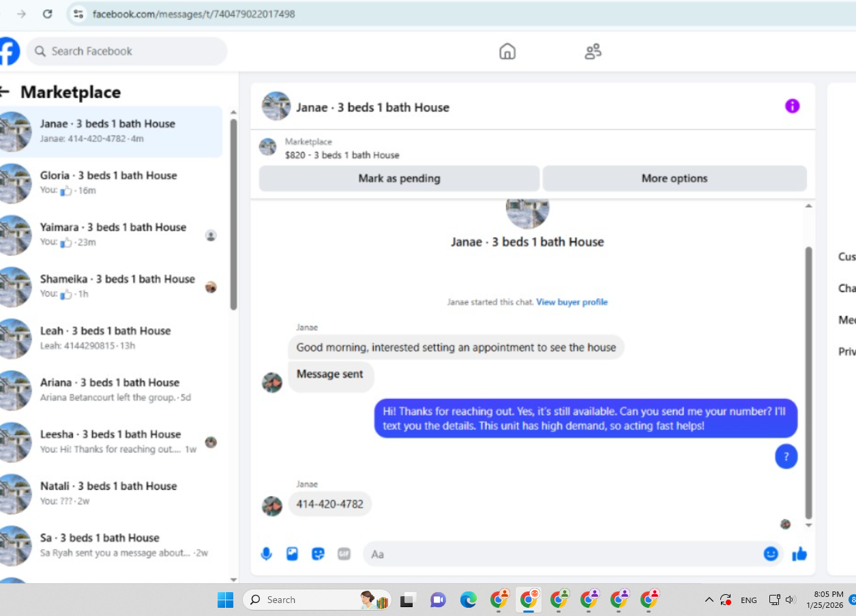Open Leah conversation in chat list
The width and height of the screenshot is (856, 616).
[111, 338]
